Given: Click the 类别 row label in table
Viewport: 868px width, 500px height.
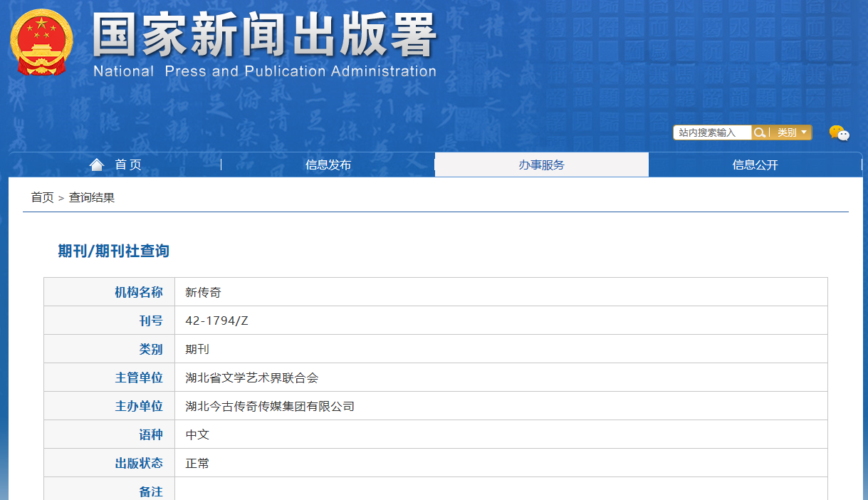Looking at the screenshot, I should [151, 349].
